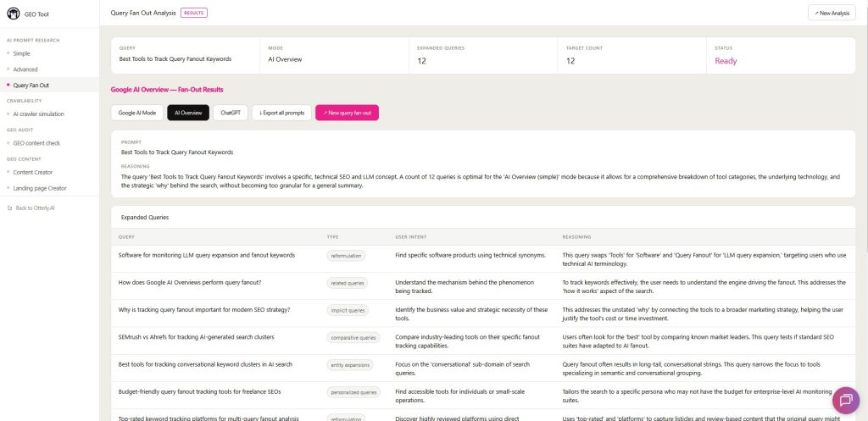
Task: Click the Query Fan Out Analysis page title
Action: [x=143, y=13]
